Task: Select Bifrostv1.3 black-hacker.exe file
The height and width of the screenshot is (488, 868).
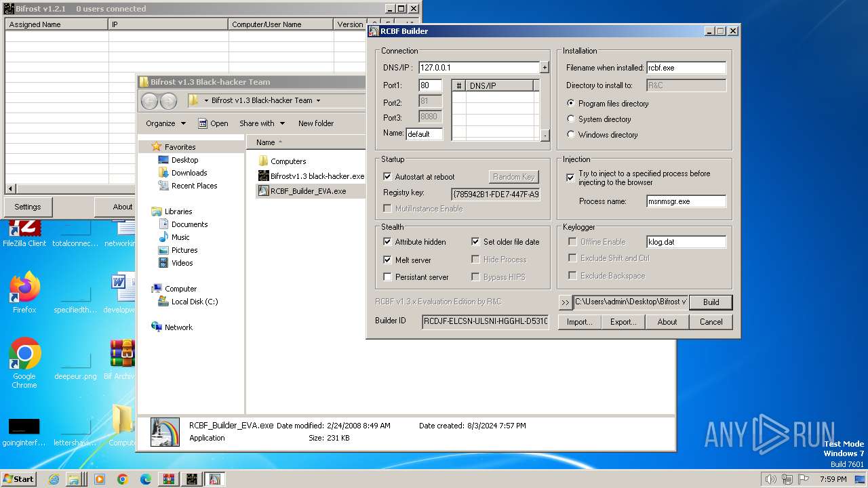Action: point(311,176)
